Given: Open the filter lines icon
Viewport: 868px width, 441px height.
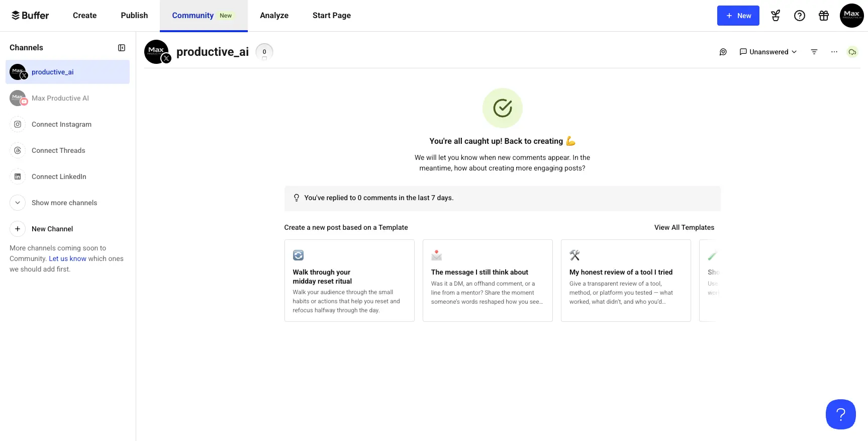Looking at the screenshot, I should pos(814,52).
